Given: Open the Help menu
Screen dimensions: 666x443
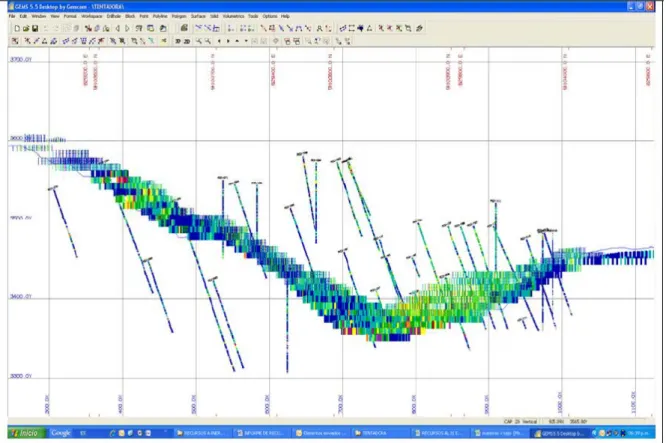Looking at the screenshot, I should (x=285, y=16).
